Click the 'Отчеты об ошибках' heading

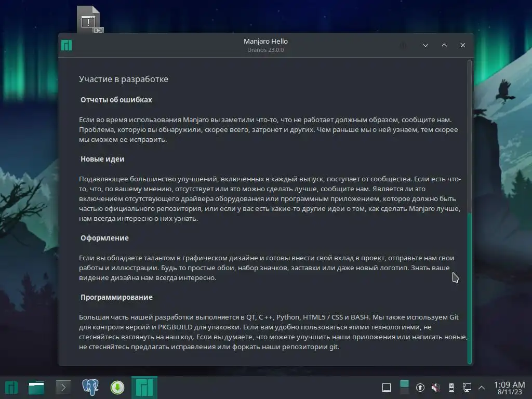click(116, 100)
